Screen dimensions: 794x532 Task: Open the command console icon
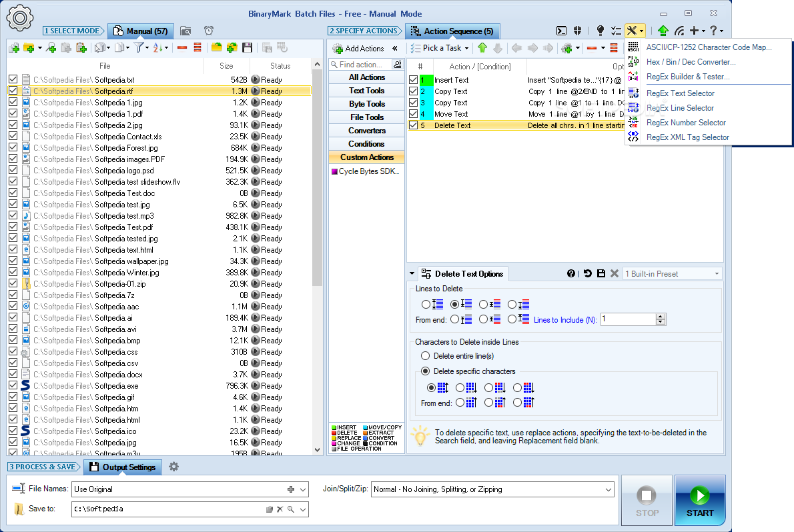pos(562,31)
